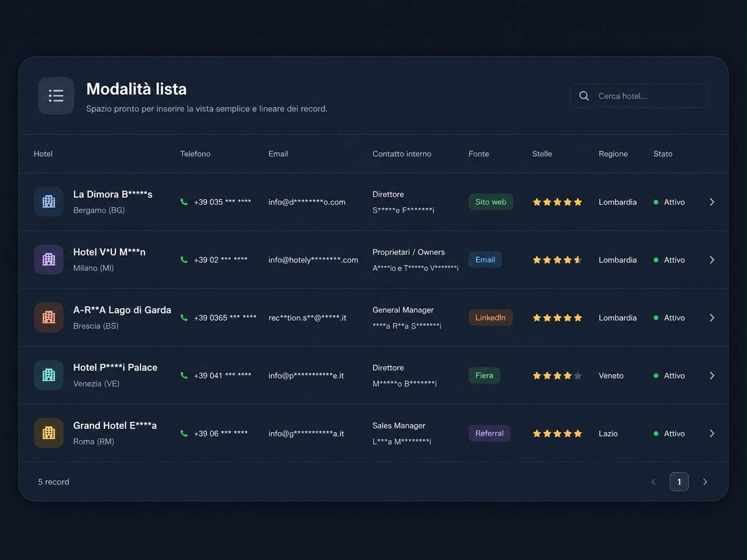
Task: Click the email rec**tion.s**@*****.it
Action: [307, 318]
